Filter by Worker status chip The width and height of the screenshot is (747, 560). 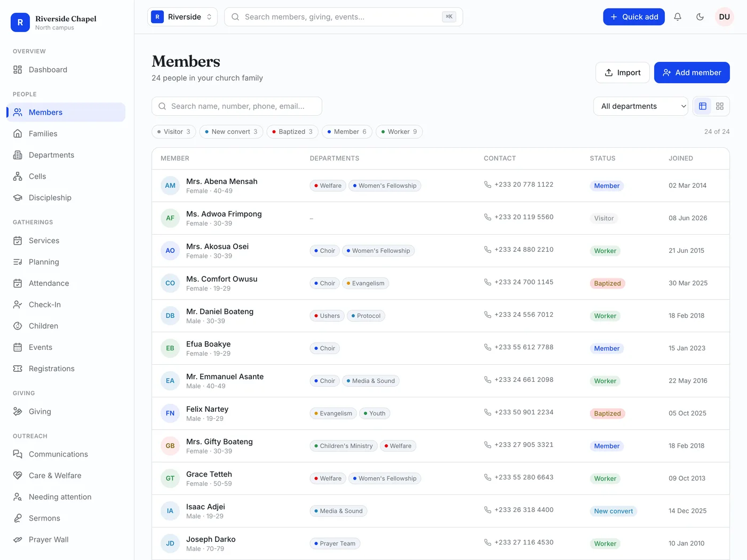pyautogui.click(x=399, y=132)
